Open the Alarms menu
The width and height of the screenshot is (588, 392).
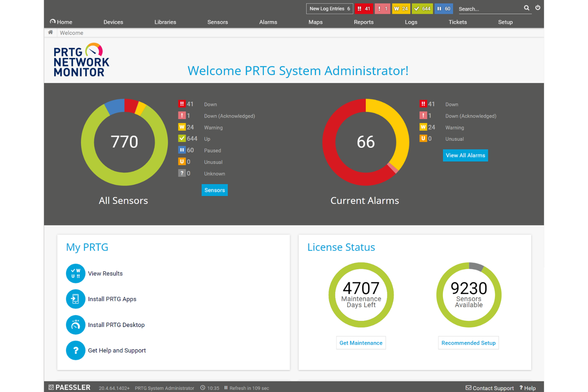pos(268,22)
